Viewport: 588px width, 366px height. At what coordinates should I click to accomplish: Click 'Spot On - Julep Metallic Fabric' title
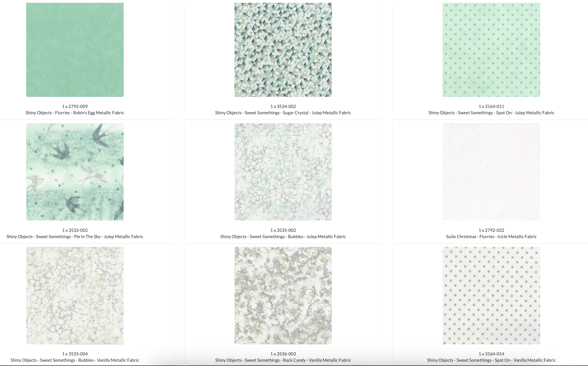[491, 113]
